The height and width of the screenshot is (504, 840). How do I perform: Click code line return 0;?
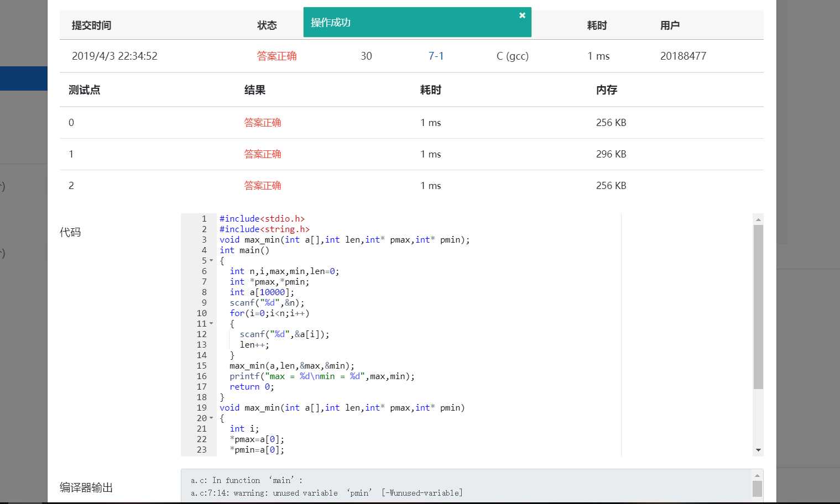(252, 387)
